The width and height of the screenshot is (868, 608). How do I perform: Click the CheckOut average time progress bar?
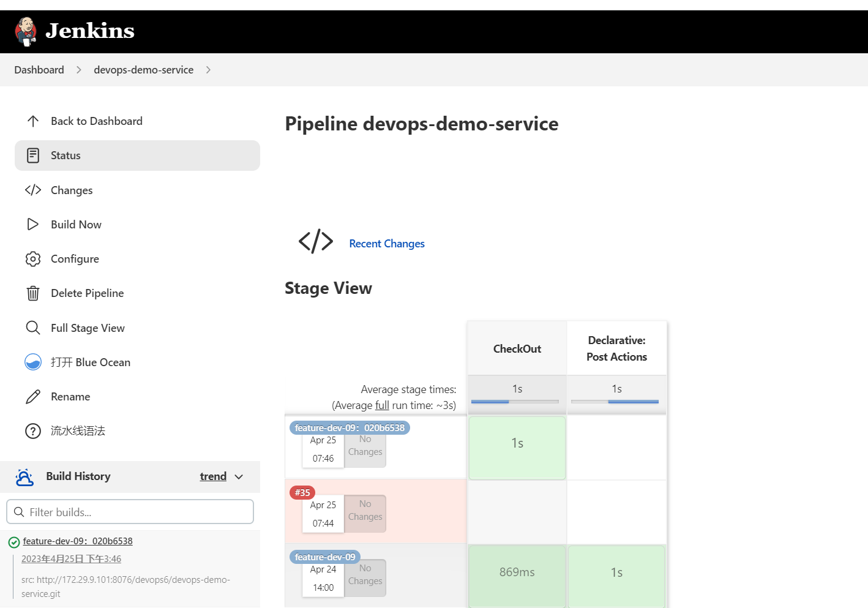click(515, 402)
